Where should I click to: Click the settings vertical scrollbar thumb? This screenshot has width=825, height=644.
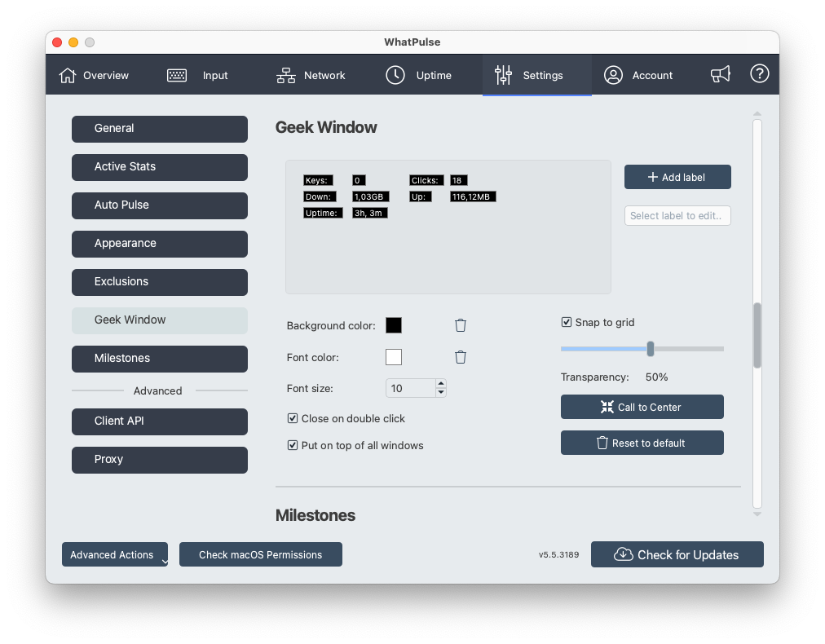click(x=757, y=335)
